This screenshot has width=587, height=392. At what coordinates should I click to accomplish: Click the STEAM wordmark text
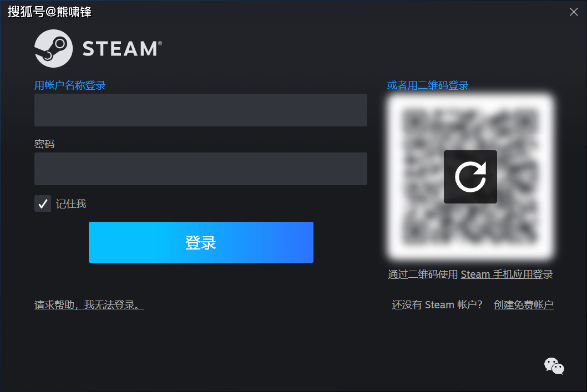(123, 49)
